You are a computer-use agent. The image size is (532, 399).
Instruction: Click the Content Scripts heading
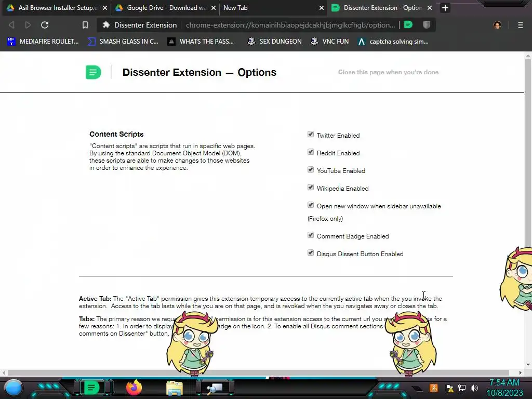[116, 135]
